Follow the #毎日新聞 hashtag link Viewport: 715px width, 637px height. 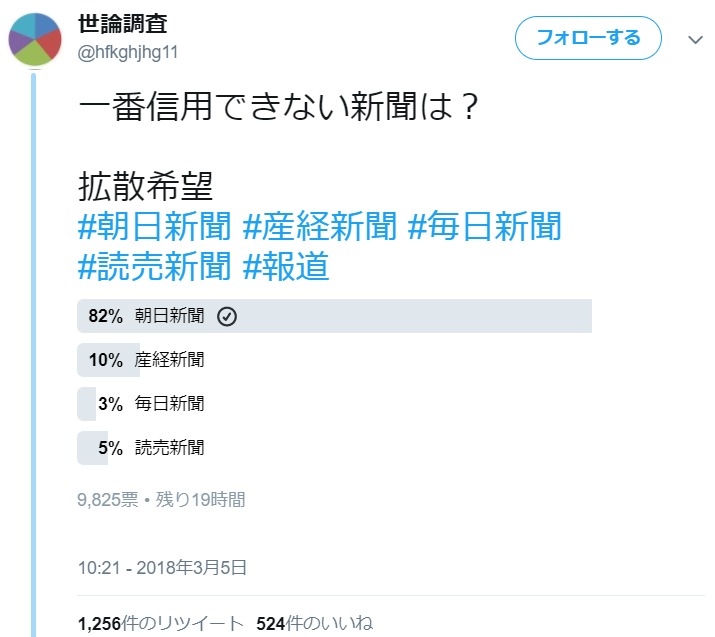(485, 228)
